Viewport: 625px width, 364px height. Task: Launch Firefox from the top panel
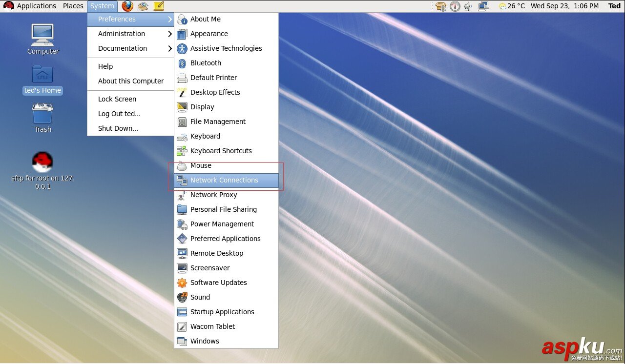click(127, 6)
